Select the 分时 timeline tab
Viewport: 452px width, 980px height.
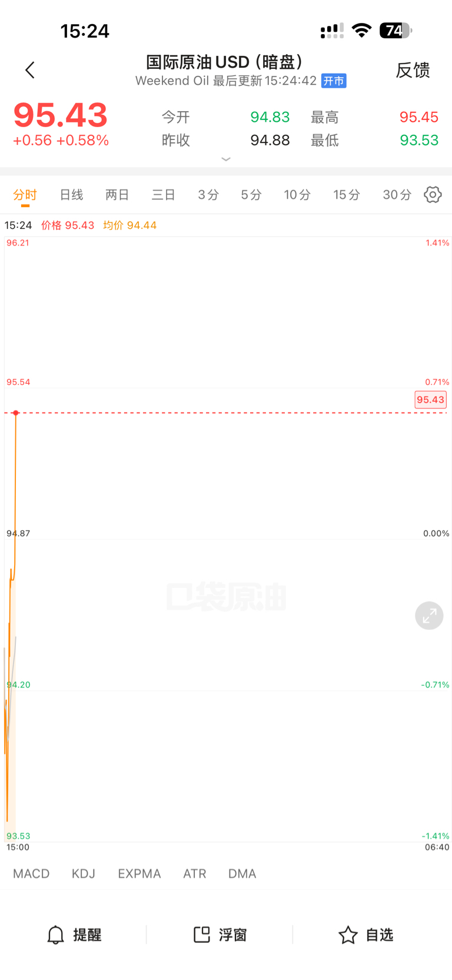[25, 195]
